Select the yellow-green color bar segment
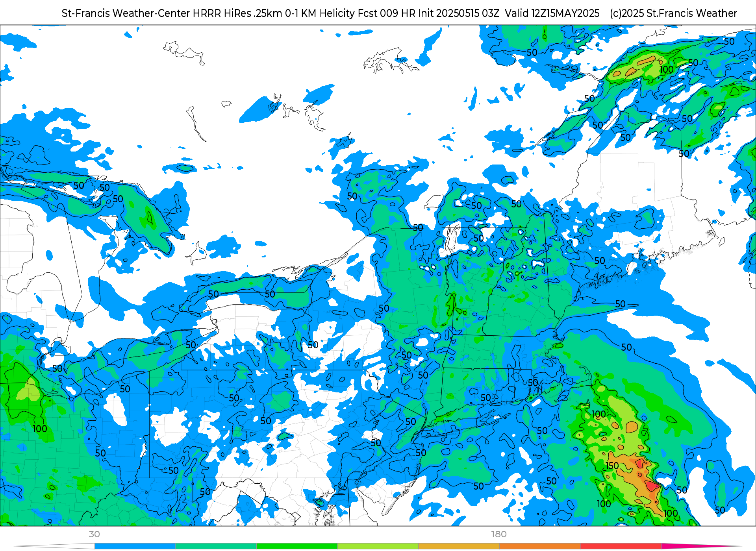The image size is (756, 551). 378,546
